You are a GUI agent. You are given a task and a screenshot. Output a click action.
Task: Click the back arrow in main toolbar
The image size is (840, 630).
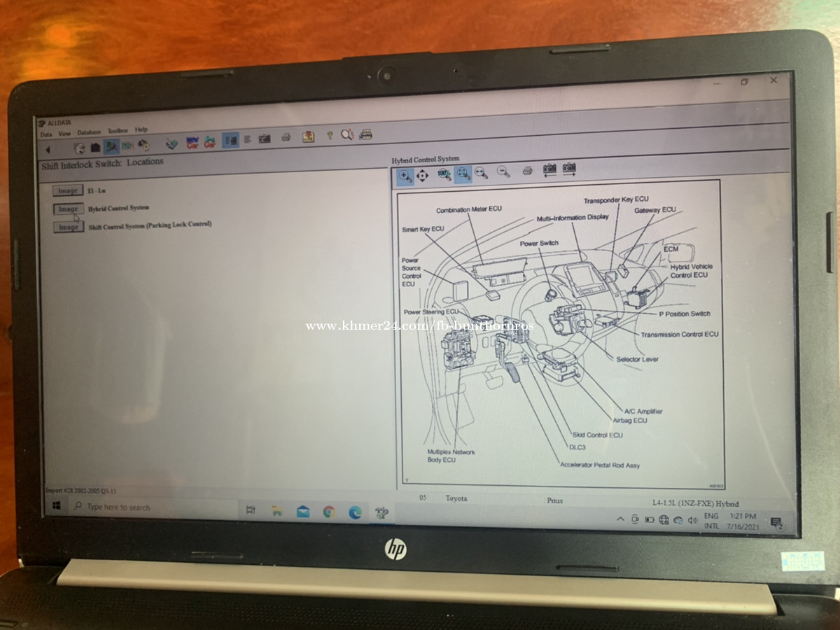[x=48, y=149]
